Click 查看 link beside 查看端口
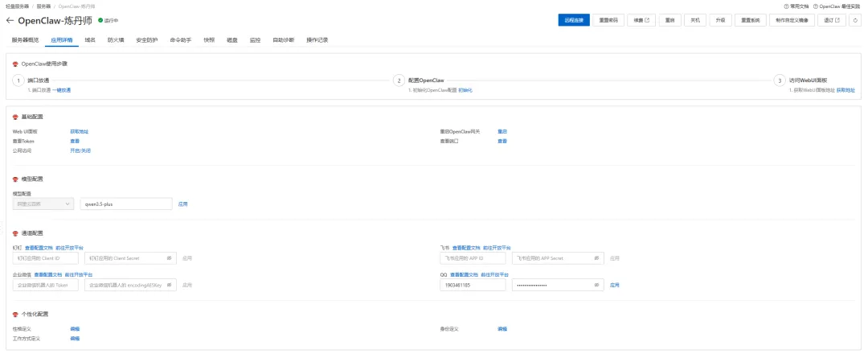Viewport: 868px width, 354px height. tap(502, 141)
